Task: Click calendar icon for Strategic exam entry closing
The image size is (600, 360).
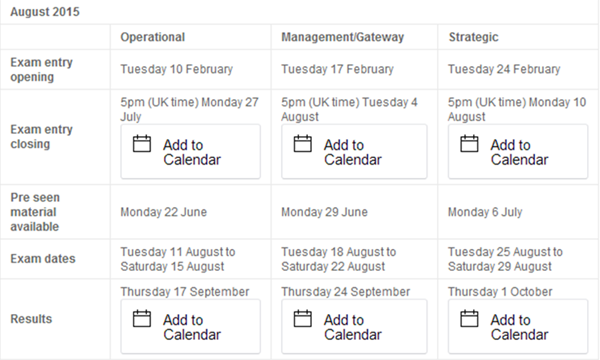Action: point(469,144)
